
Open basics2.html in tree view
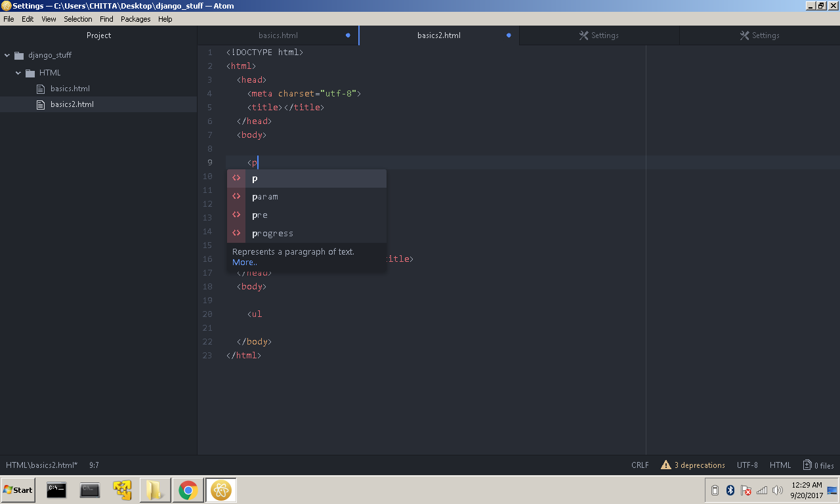(x=72, y=104)
